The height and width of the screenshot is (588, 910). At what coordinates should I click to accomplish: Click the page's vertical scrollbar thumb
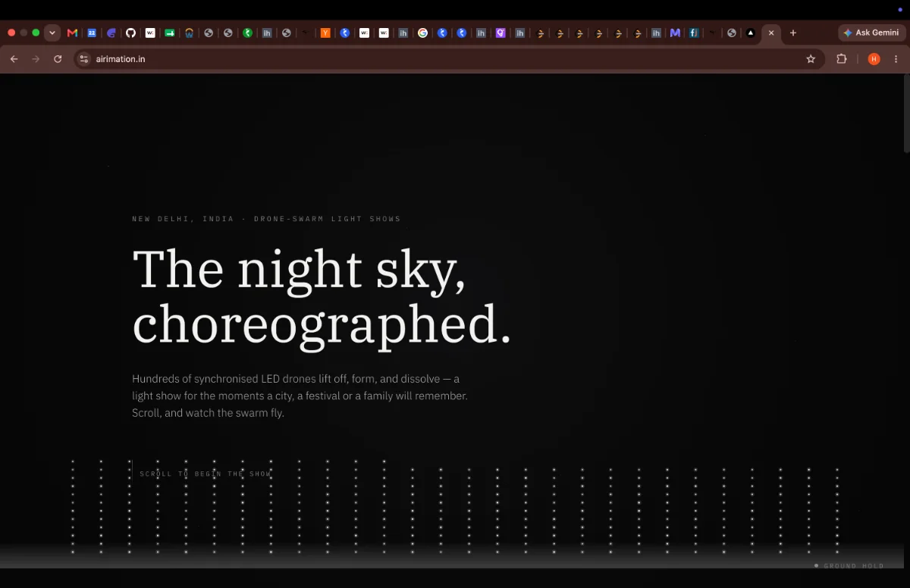[906, 114]
